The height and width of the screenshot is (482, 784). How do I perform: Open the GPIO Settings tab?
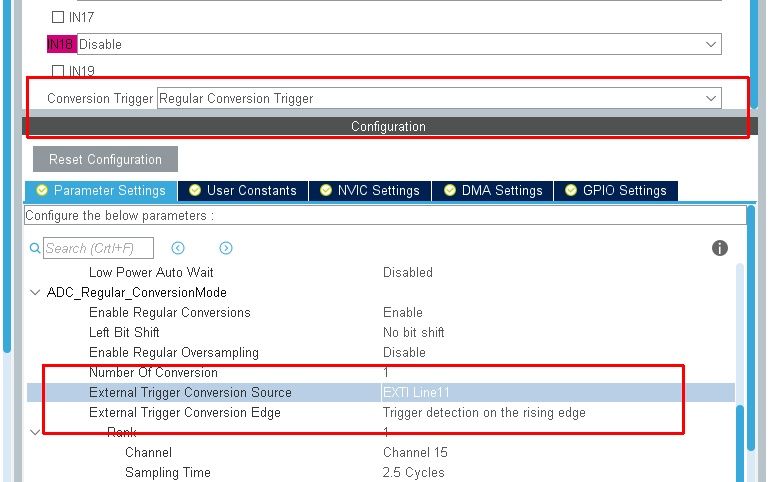(616, 190)
